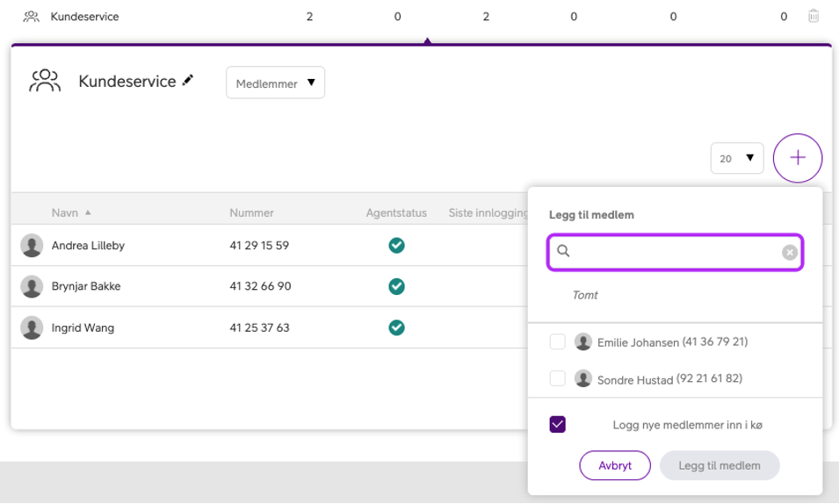Click Ingrid Wang's avatar icon
This screenshot has height=504, width=839.
click(x=32, y=328)
